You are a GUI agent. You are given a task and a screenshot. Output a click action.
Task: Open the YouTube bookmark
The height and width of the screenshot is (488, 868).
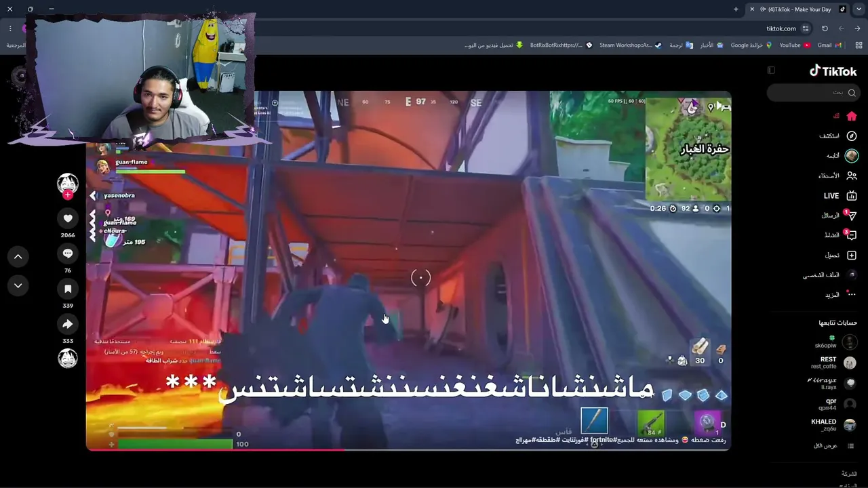tap(795, 45)
